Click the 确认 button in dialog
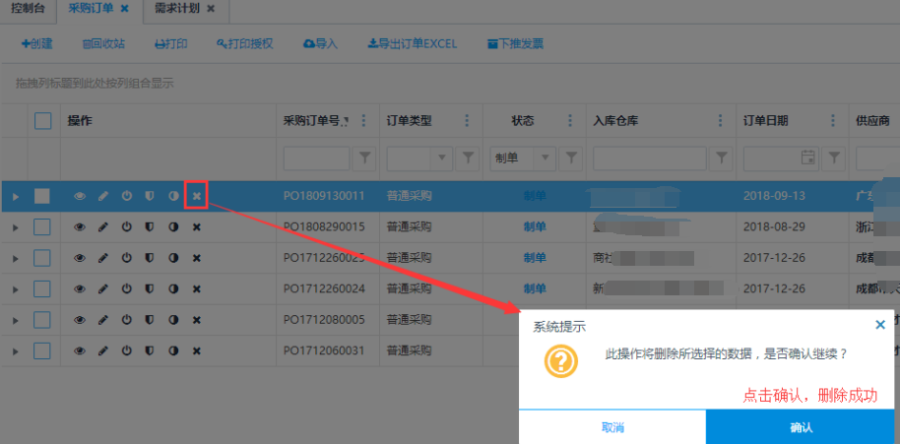Viewport: 900px width, 444px height. 801,427
